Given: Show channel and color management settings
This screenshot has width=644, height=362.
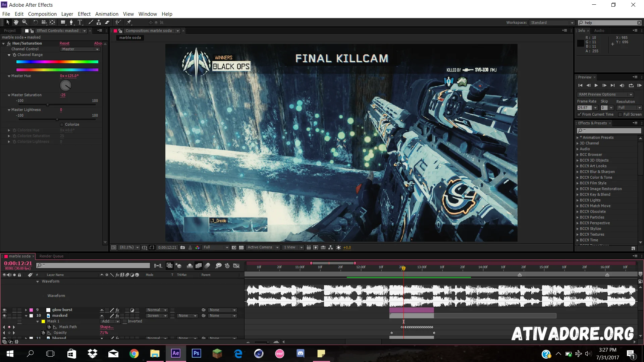Looking at the screenshot, I should pyautogui.click(x=197, y=247).
